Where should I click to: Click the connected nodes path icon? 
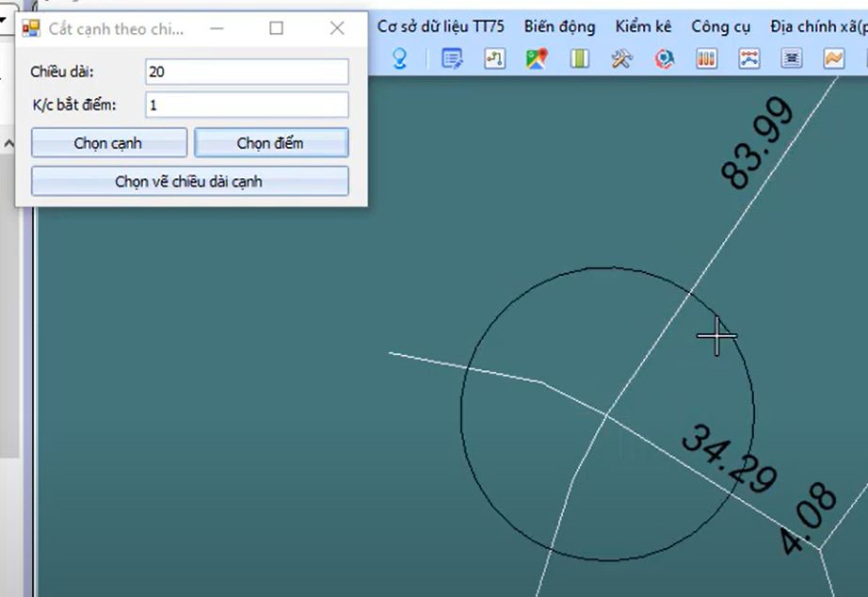tap(495, 59)
